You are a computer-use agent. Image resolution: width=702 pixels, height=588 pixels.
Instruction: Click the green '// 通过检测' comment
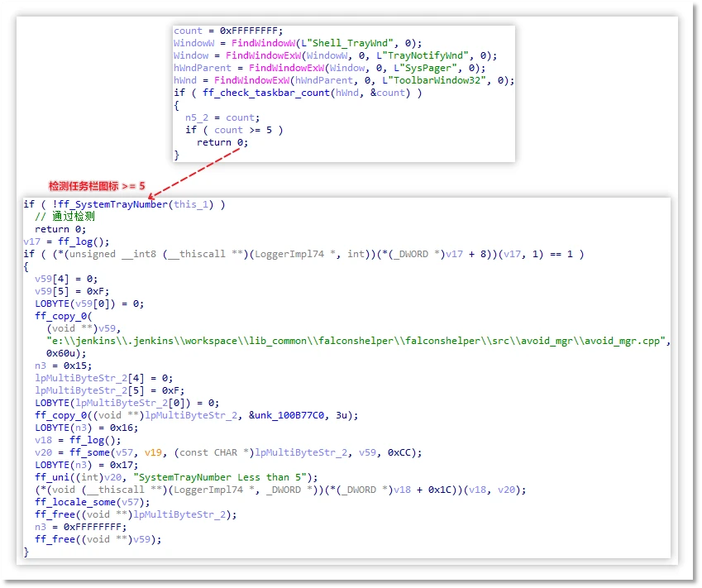click(65, 217)
